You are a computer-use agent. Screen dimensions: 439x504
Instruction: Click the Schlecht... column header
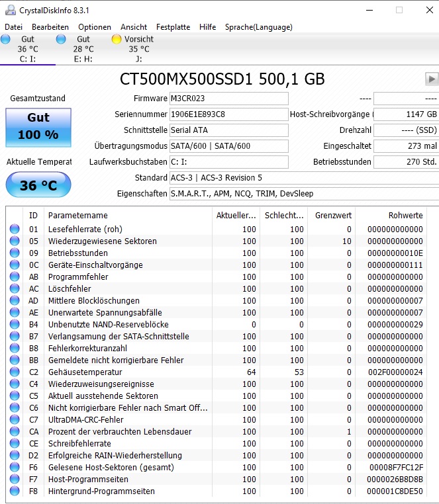pos(284,216)
